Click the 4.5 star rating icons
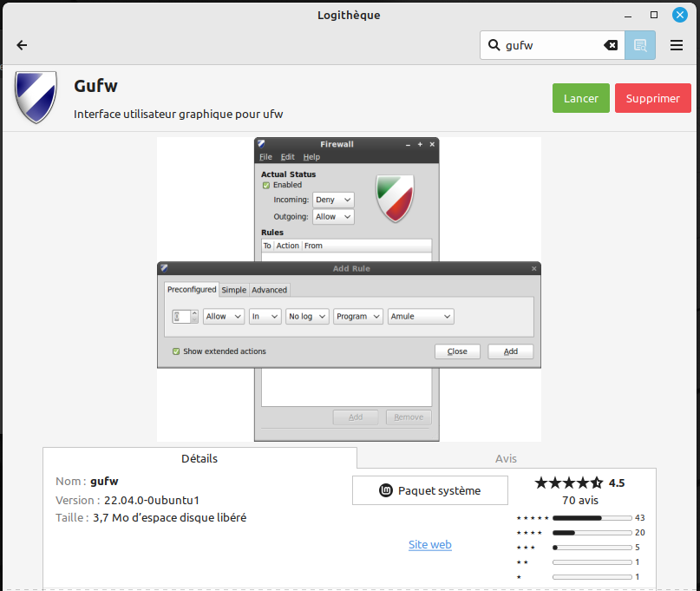Image resolution: width=700 pixels, height=591 pixels. [x=568, y=483]
